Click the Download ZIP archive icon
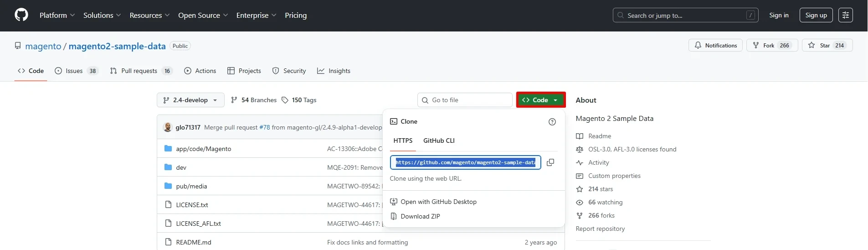This screenshot has height=250, width=868. pos(394,216)
